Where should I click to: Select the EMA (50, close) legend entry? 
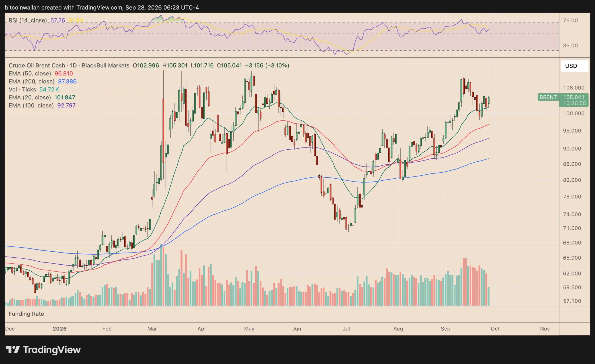point(30,73)
